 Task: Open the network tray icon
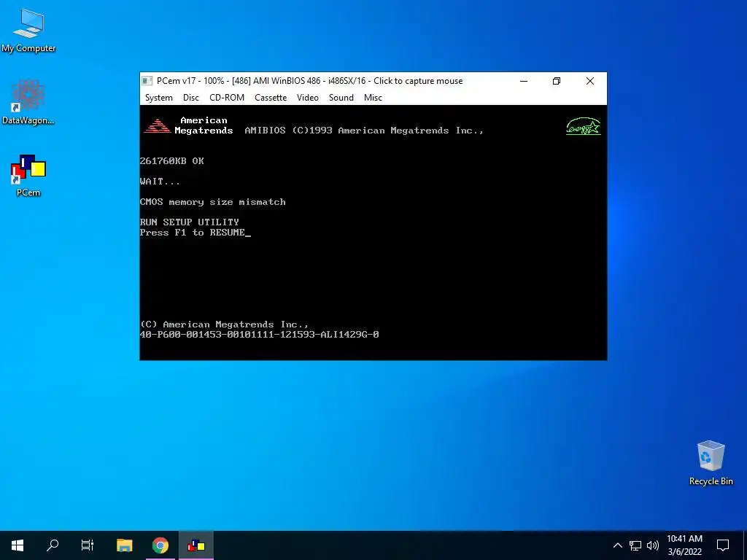pos(635,545)
